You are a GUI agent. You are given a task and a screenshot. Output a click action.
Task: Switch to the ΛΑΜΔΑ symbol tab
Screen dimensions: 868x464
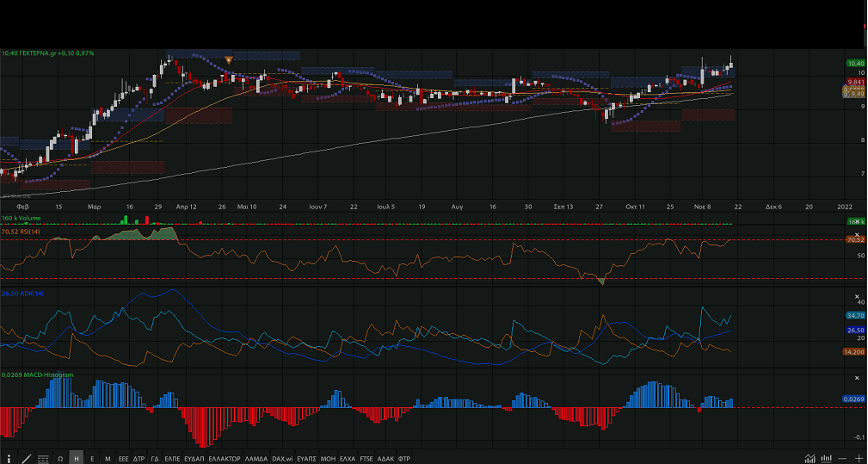pyautogui.click(x=256, y=459)
